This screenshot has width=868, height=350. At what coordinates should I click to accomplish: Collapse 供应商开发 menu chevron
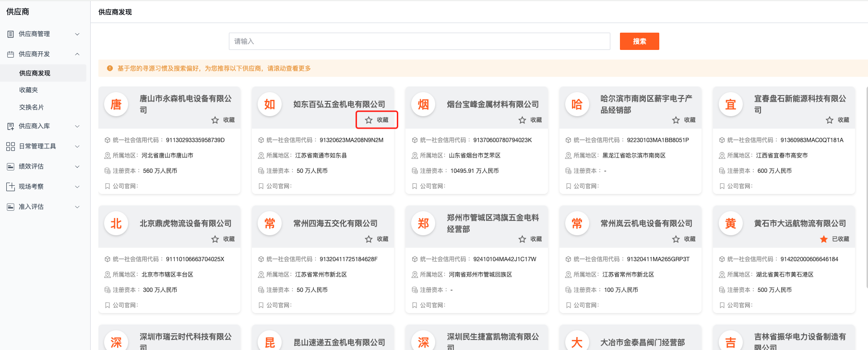(x=77, y=54)
